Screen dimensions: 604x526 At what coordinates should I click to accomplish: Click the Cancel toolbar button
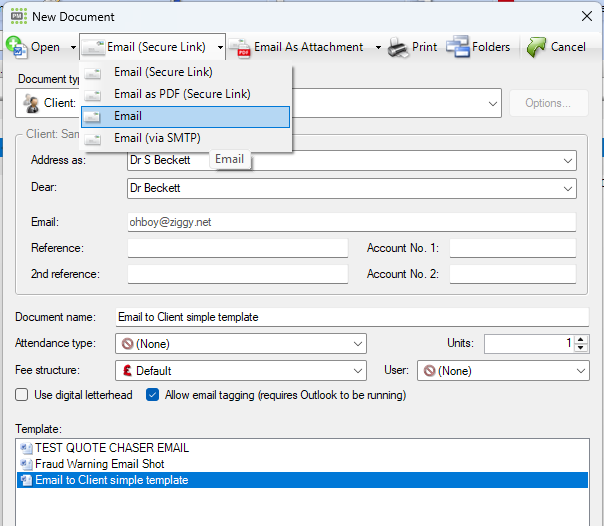(x=556, y=47)
